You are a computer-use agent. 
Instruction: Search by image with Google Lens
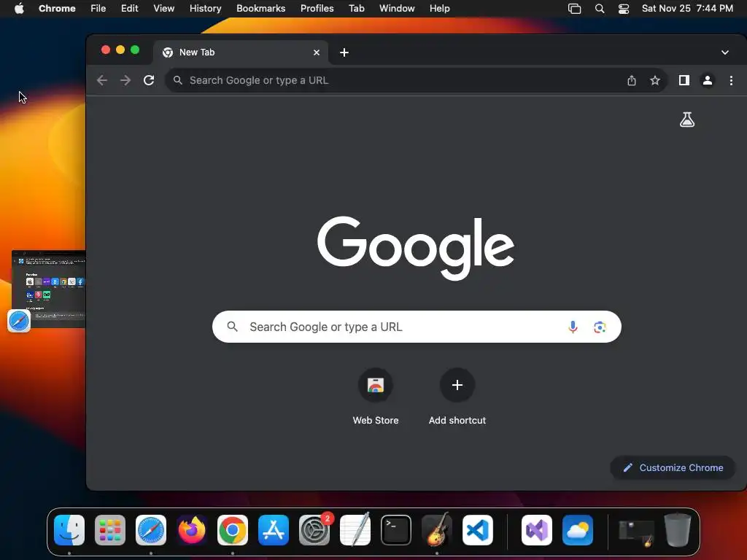[600, 327]
